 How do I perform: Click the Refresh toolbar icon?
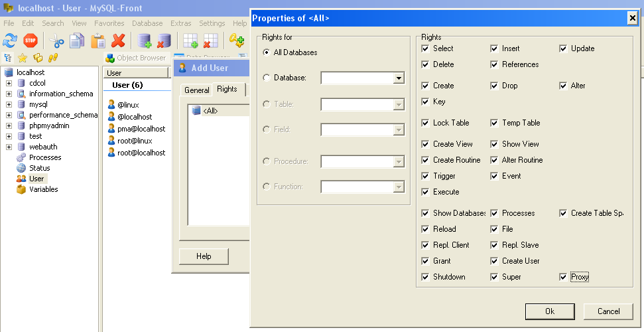point(9,41)
